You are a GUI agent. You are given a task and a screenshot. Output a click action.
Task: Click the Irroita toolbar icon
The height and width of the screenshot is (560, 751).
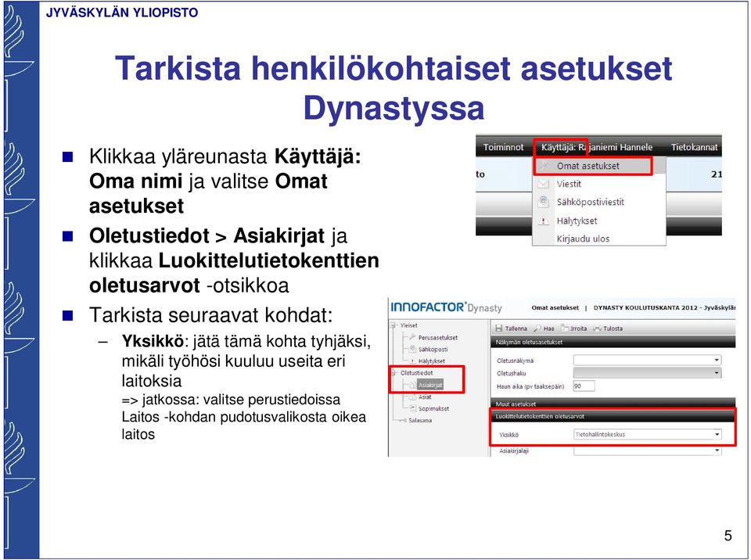(x=564, y=328)
